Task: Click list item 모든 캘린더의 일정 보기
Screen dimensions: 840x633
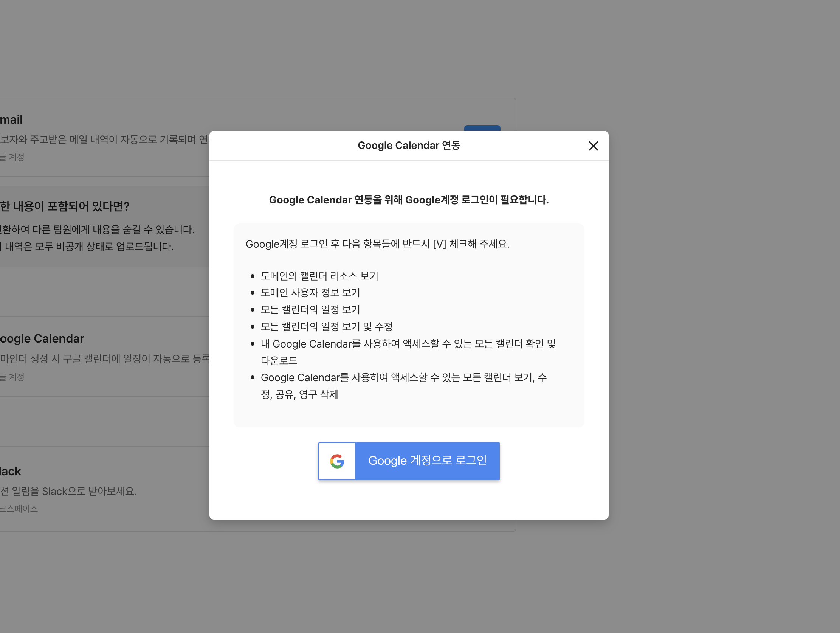Action: point(310,310)
